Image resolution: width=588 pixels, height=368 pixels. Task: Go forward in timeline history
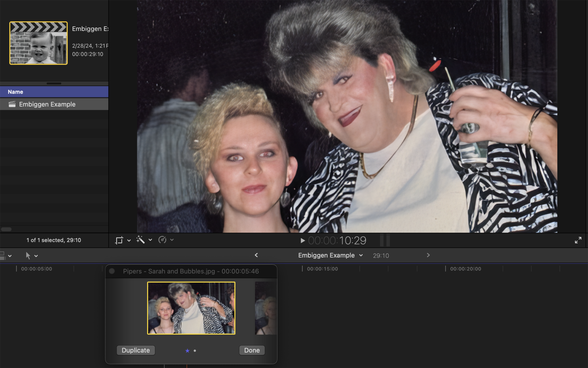(428, 255)
